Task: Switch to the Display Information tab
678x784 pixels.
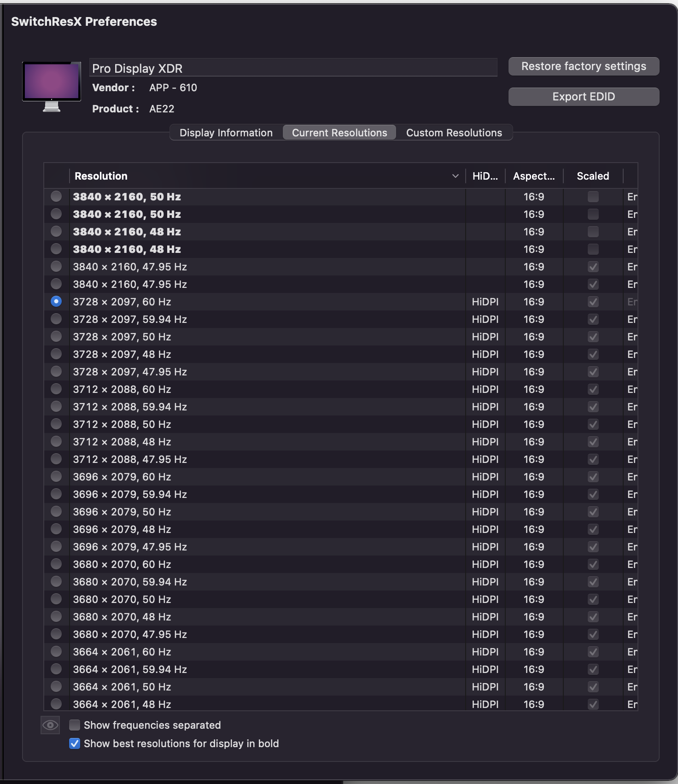Action: click(226, 133)
